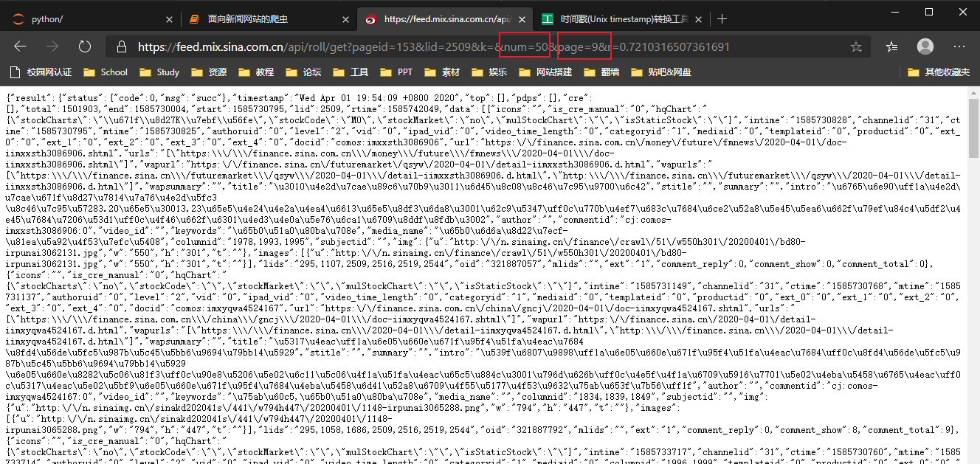Close the 面向新闻网站的爬虫 tab
This screenshot has height=464, width=980.
[x=345, y=19]
